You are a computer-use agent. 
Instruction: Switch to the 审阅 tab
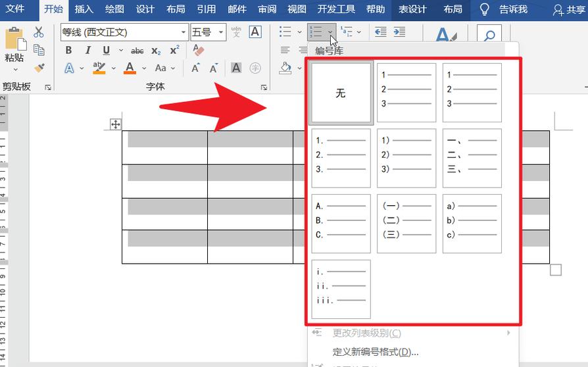[x=267, y=9]
